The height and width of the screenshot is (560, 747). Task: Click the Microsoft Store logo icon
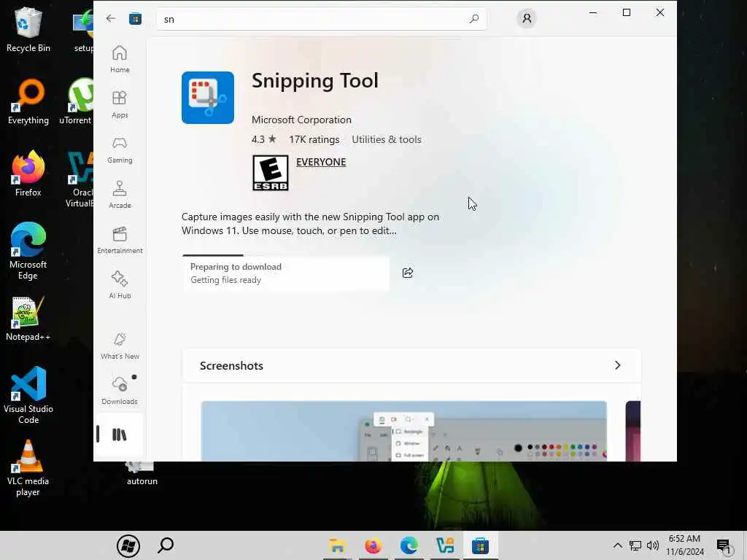click(135, 18)
